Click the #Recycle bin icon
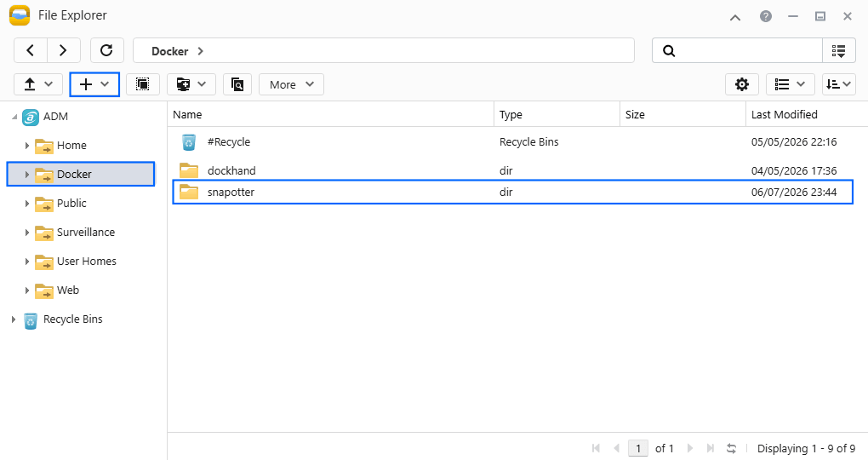868x460 pixels. (189, 142)
